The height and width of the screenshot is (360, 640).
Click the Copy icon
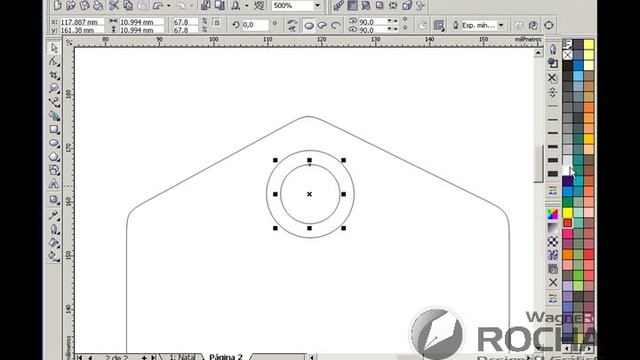point(128,6)
